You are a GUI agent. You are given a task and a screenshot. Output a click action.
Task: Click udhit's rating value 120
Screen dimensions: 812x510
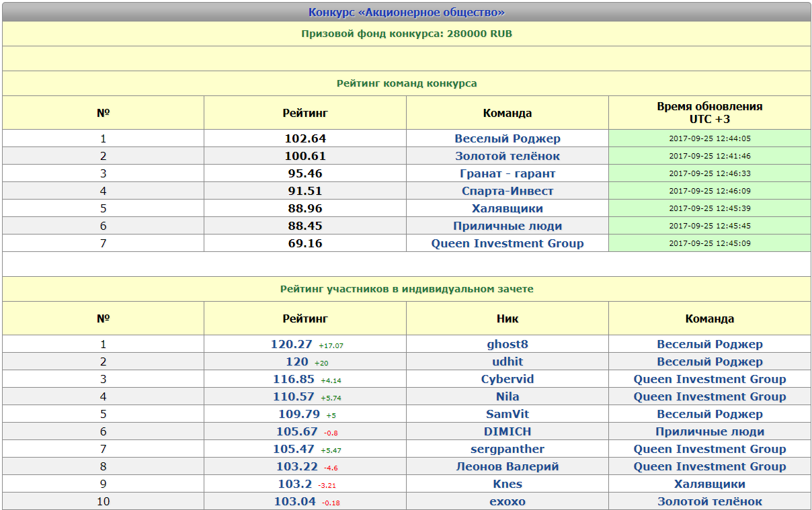click(x=297, y=362)
